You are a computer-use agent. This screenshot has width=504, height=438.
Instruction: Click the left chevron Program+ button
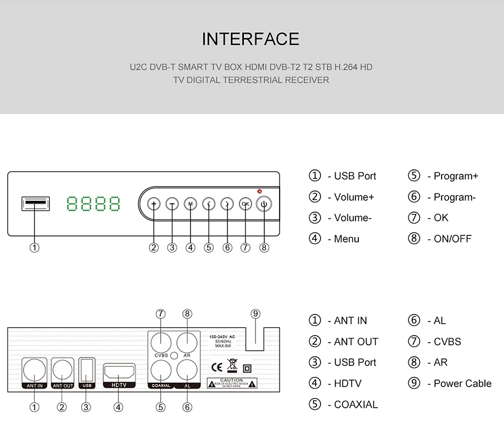pyautogui.click(x=209, y=204)
